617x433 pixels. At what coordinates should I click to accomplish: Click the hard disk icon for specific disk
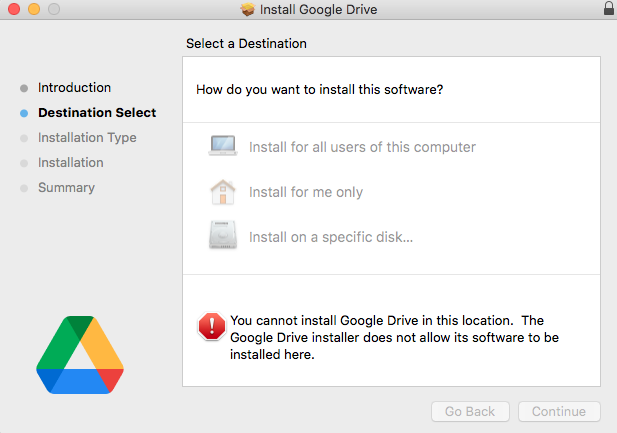pyautogui.click(x=223, y=235)
